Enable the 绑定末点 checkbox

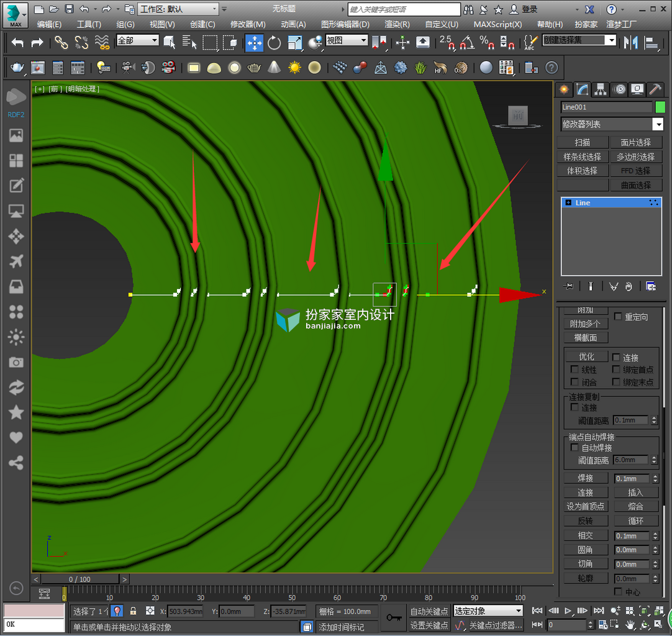click(x=616, y=381)
